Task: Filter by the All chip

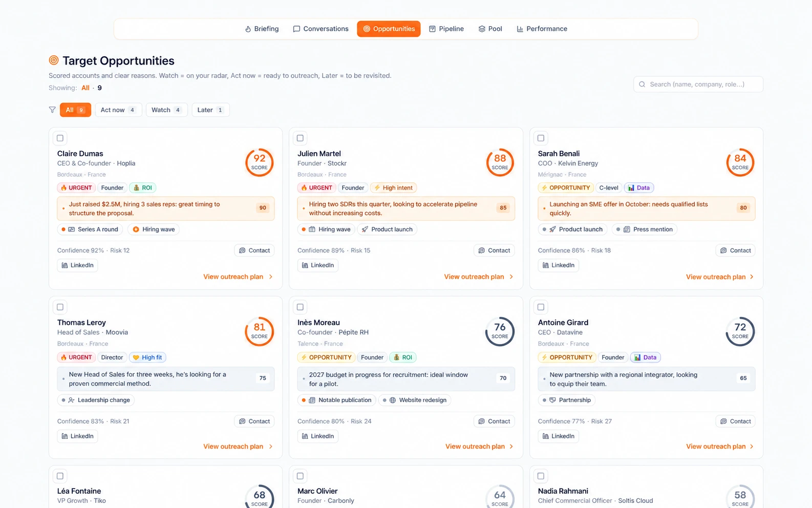Action: (x=75, y=110)
